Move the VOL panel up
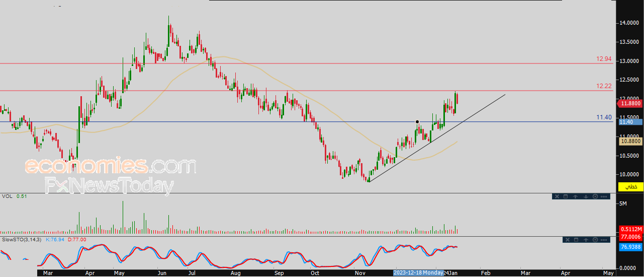The image size is (644, 277). coord(575,196)
